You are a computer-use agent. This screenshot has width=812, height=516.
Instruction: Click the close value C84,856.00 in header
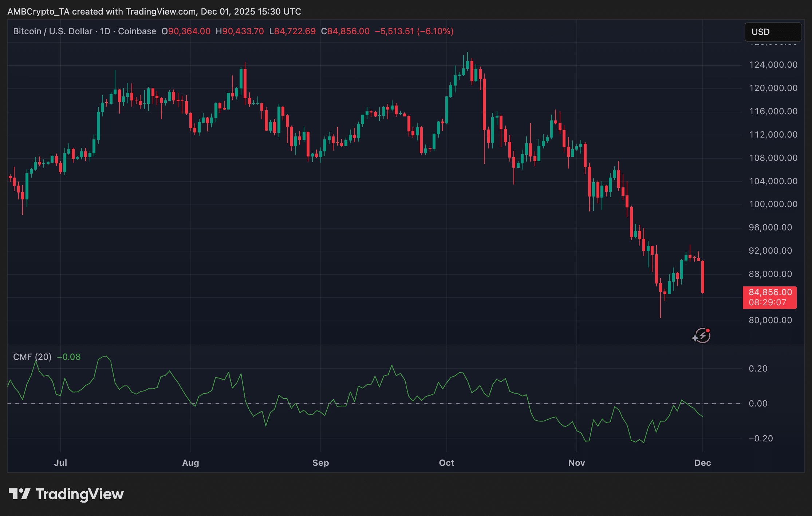point(345,31)
